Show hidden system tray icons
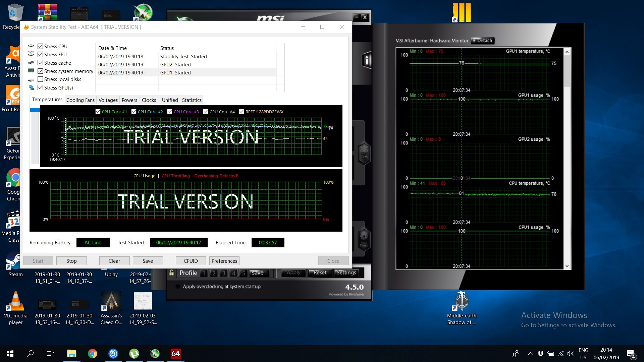The width and height of the screenshot is (644, 362). 530,354
